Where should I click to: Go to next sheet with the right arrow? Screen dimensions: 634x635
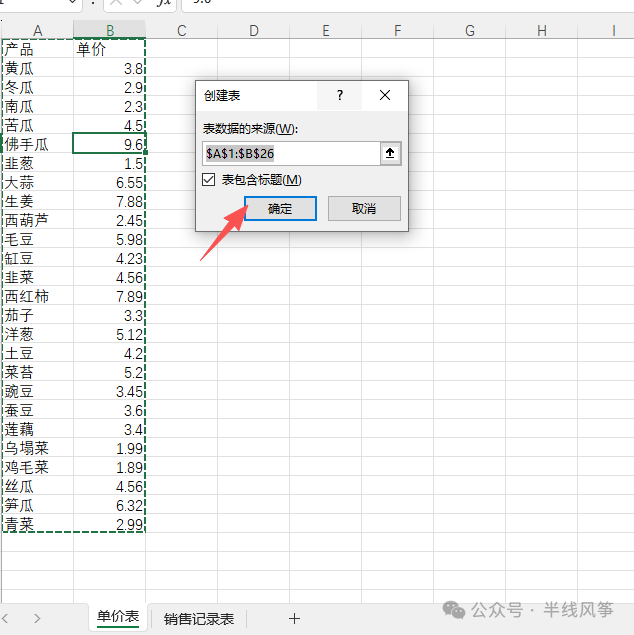tap(37, 618)
